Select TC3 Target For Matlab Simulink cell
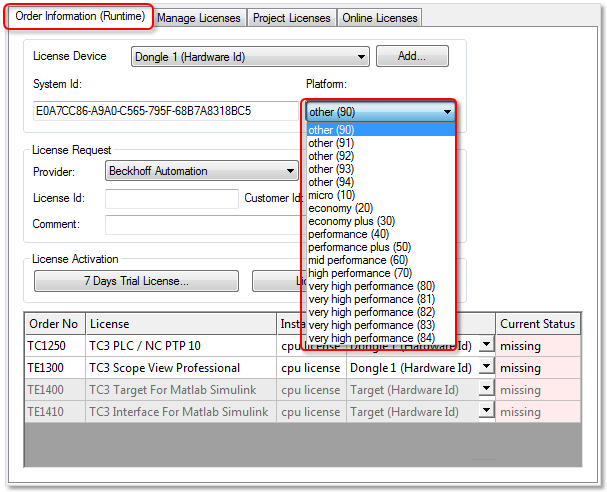607x492 pixels. pyautogui.click(x=181, y=390)
